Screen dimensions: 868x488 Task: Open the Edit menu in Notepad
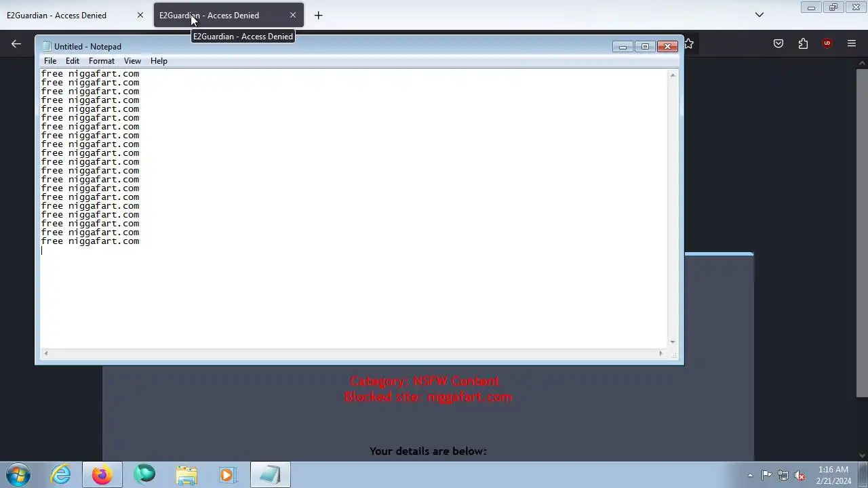73,61
